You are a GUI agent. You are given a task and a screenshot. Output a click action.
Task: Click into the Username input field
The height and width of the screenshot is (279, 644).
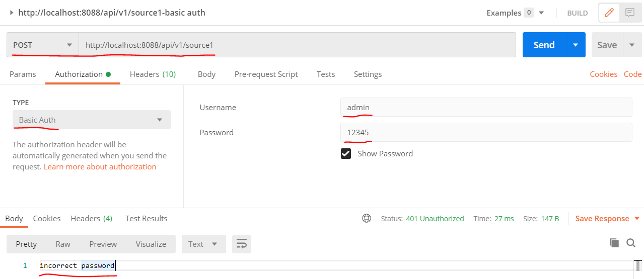coord(486,107)
